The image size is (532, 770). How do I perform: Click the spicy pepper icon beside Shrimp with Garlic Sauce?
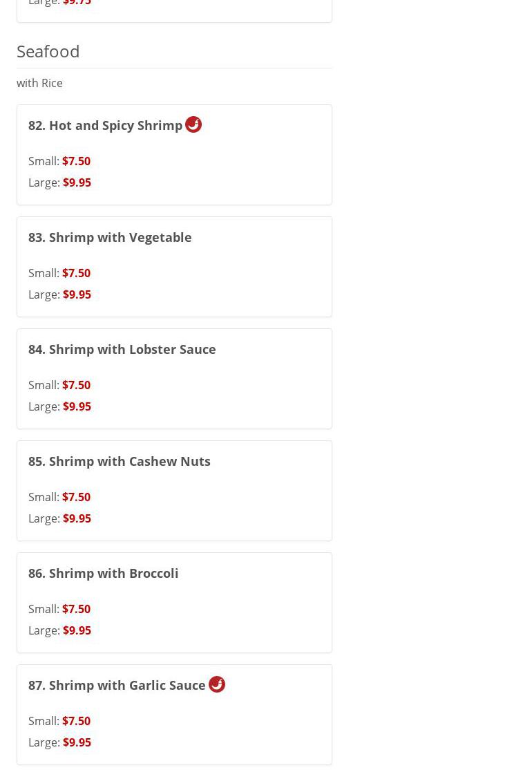click(x=217, y=684)
